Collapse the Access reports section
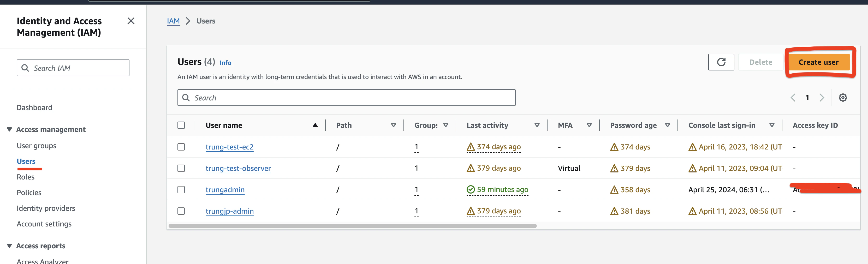The height and width of the screenshot is (264, 868). [x=9, y=246]
